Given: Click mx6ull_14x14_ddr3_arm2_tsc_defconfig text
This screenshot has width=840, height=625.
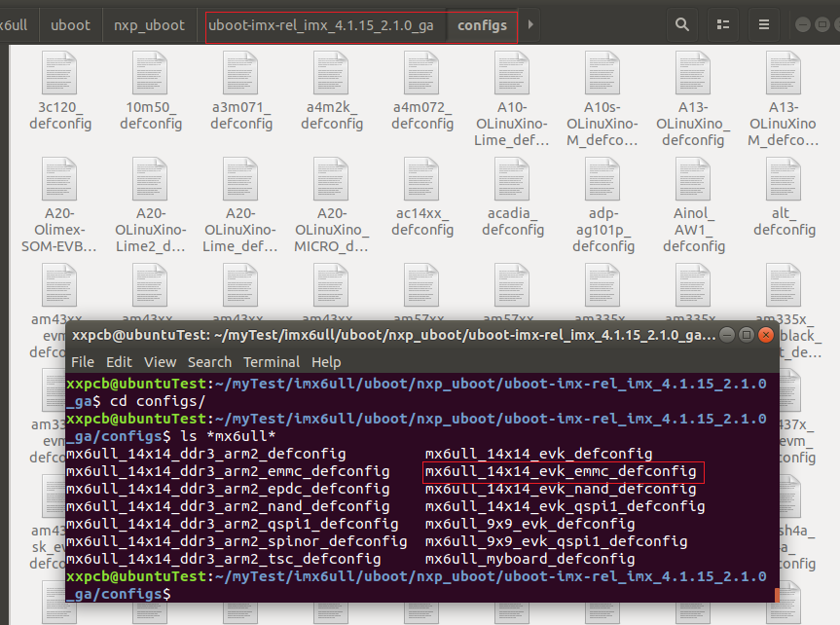Looking at the screenshot, I should pyautogui.click(x=224, y=559).
